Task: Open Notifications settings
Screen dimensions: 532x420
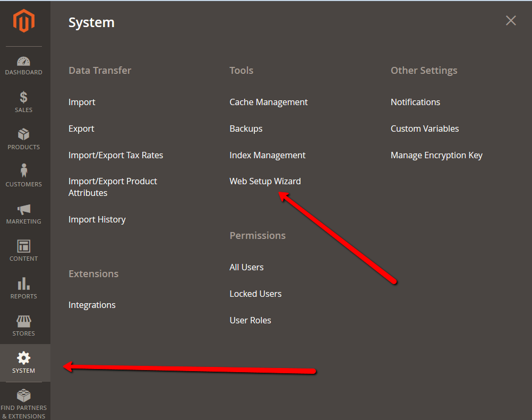Action: pyautogui.click(x=415, y=102)
